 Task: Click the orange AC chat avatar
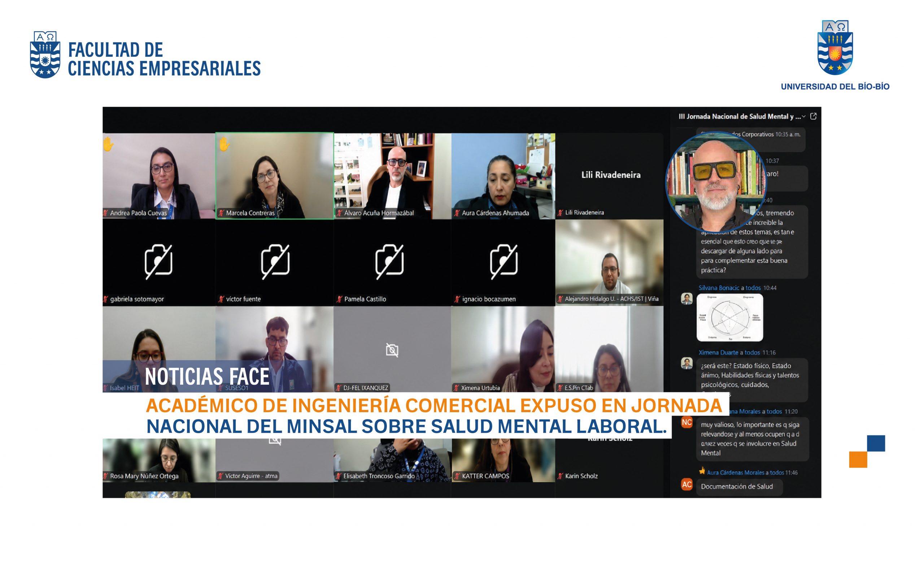click(x=687, y=484)
